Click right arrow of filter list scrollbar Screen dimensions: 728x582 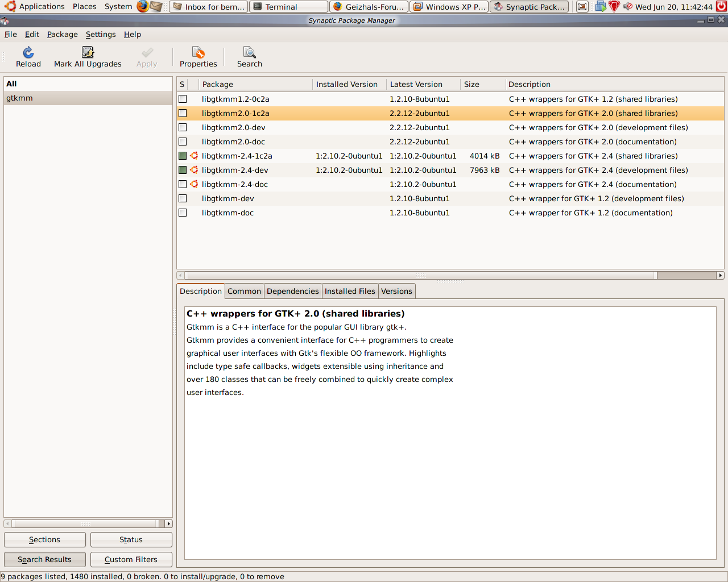(169, 523)
